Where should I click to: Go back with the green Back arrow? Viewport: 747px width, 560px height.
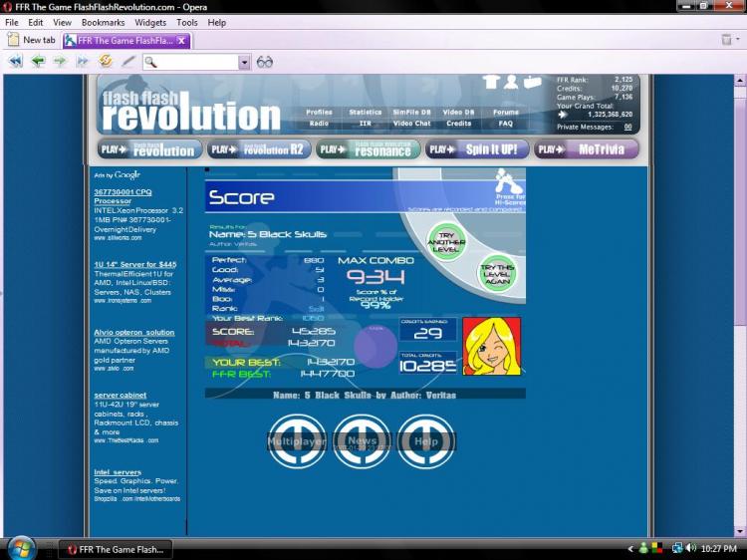coord(38,62)
